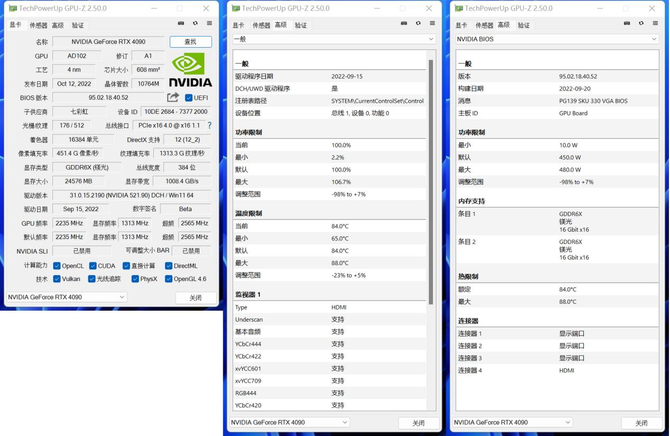
Task: Click the GPU field showing AD102
Action: tap(77, 56)
